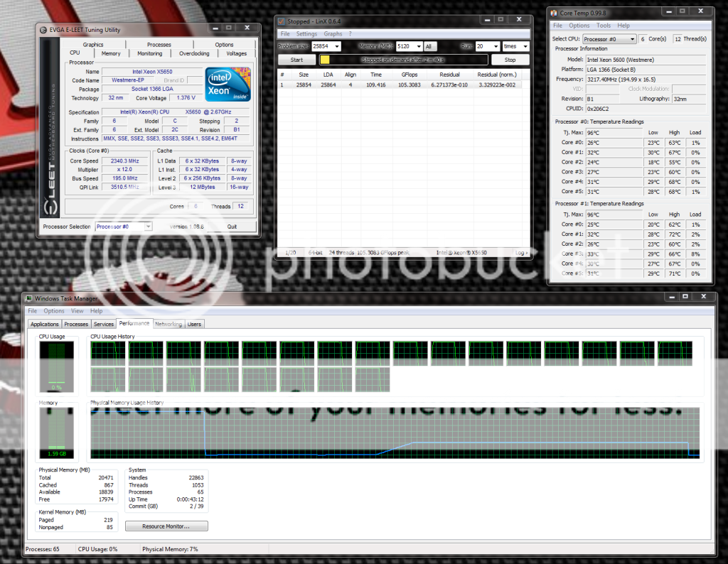Screen dimensions: 728x564
Task: Expand the times unit dropdown in LinX
Action: tap(525, 46)
